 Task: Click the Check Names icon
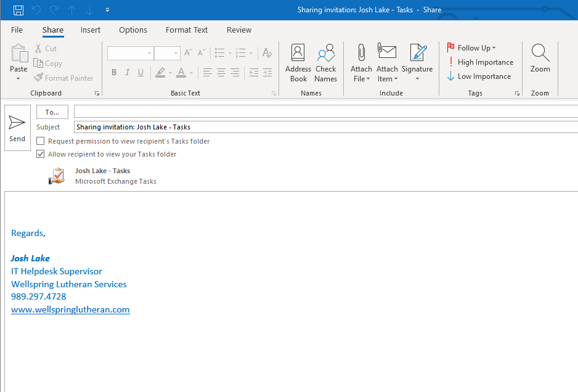[x=325, y=63]
